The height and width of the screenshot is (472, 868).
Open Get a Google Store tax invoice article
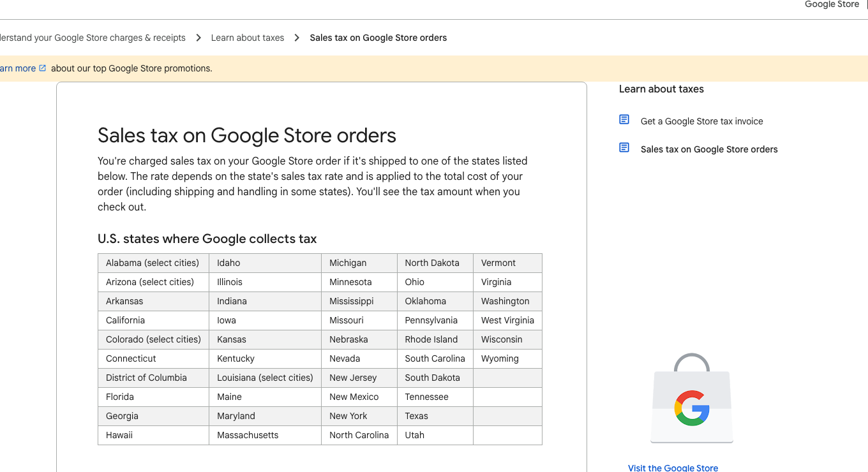[x=701, y=121]
